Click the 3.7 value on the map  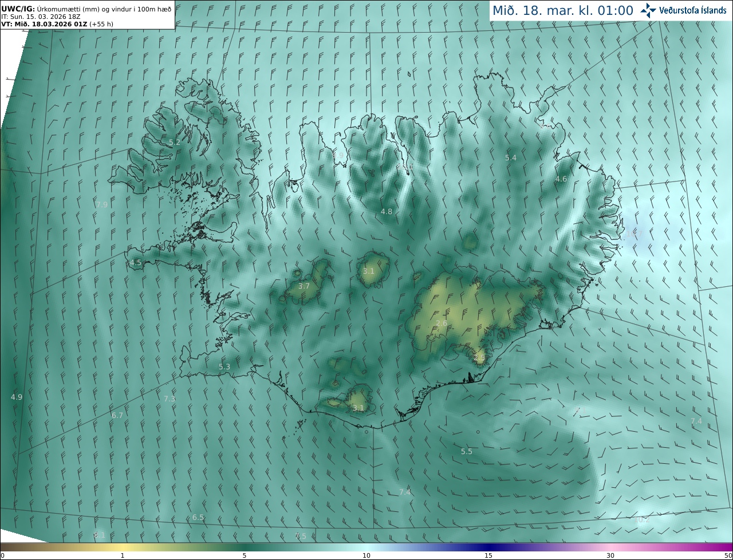304,286
